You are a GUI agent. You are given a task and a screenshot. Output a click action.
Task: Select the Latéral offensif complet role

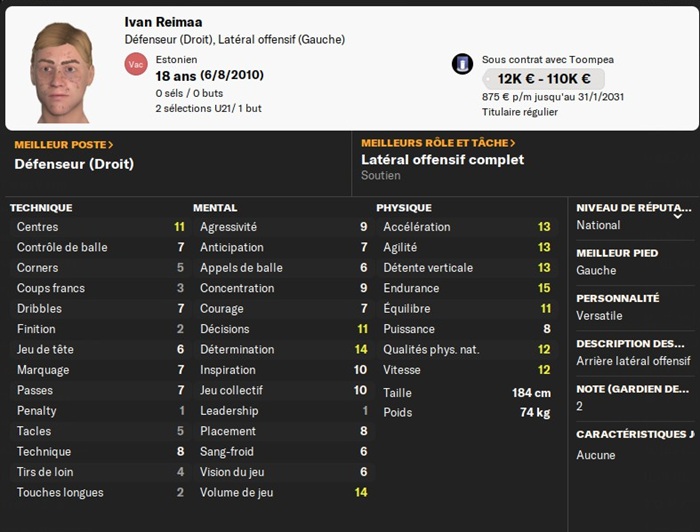coord(442,160)
